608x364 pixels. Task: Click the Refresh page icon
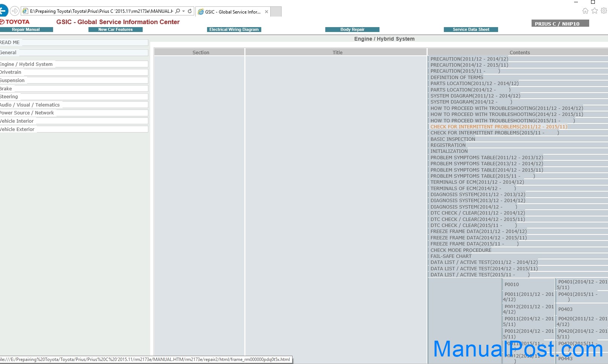(190, 11)
